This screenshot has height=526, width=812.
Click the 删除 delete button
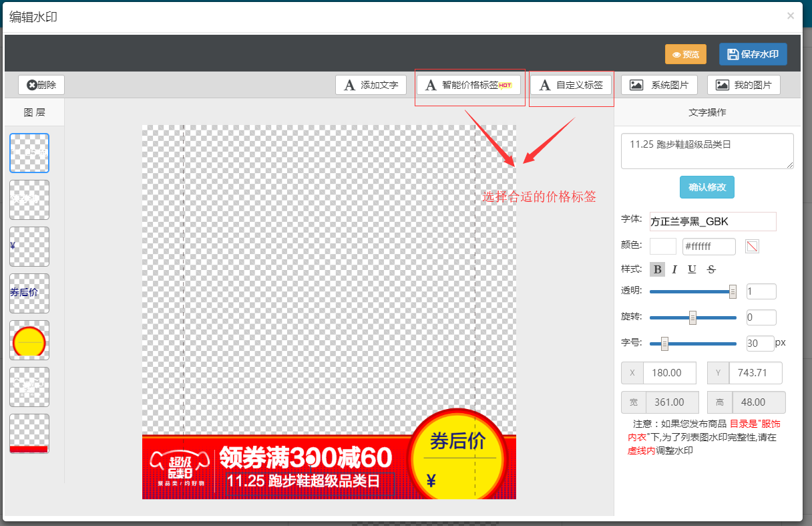click(x=41, y=85)
